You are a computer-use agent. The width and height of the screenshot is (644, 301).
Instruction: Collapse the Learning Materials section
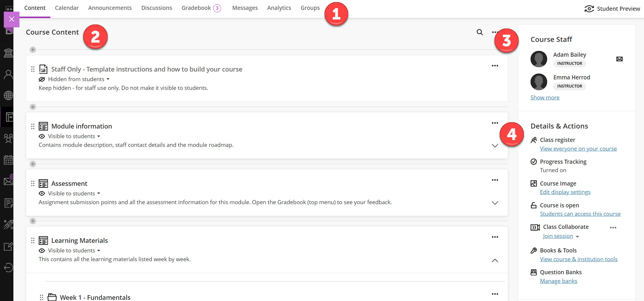click(x=495, y=260)
